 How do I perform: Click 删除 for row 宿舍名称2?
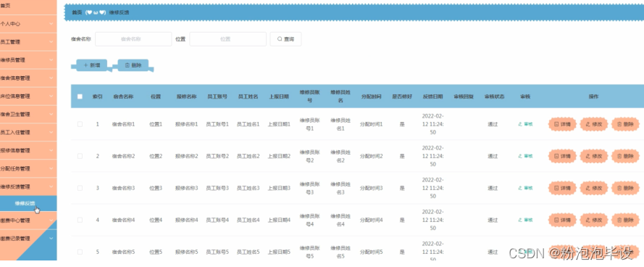pos(625,156)
